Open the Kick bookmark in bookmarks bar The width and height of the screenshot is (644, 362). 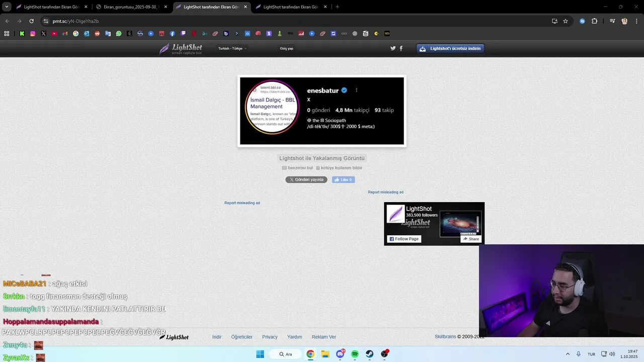click(x=22, y=34)
